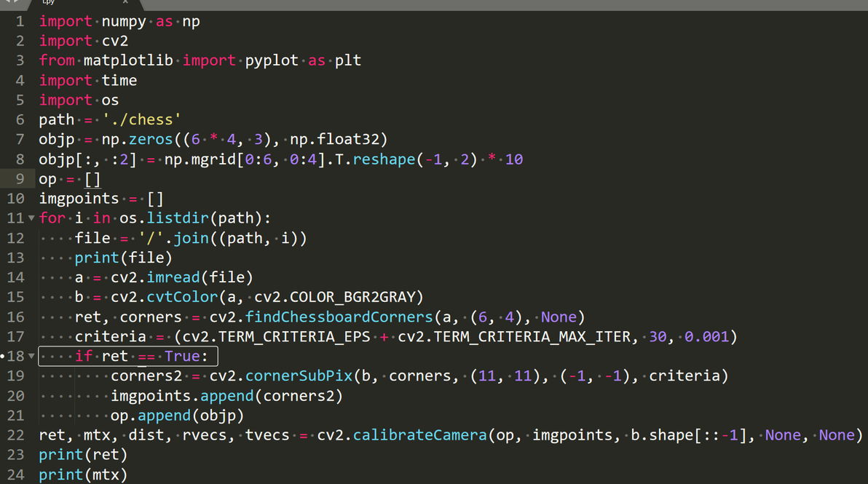Place cursor on findChessboardCorners call

[339, 317]
